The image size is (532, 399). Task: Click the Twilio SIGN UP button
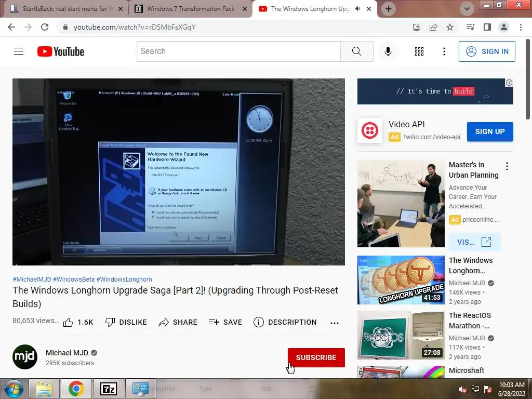pos(490,131)
